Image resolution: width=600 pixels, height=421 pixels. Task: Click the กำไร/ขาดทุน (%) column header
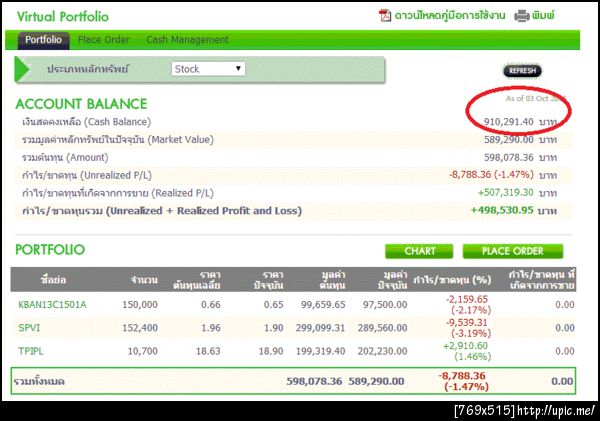pos(452,280)
